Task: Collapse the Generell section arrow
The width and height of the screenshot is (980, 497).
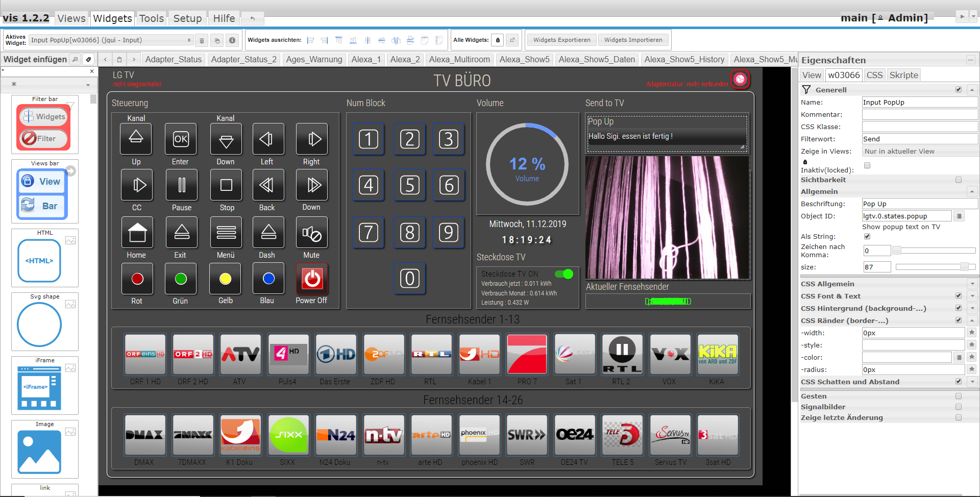Action: [x=972, y=90]
